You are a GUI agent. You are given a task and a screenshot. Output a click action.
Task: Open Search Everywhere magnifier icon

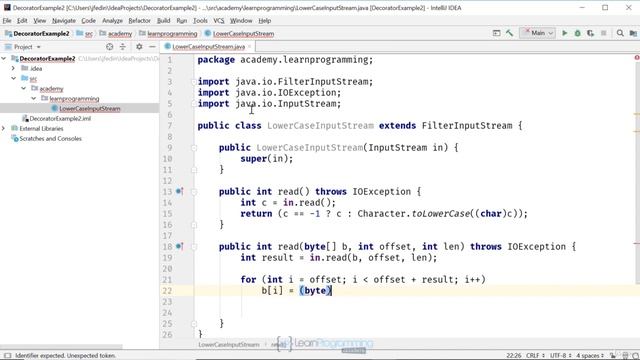[x=620, y=33]
